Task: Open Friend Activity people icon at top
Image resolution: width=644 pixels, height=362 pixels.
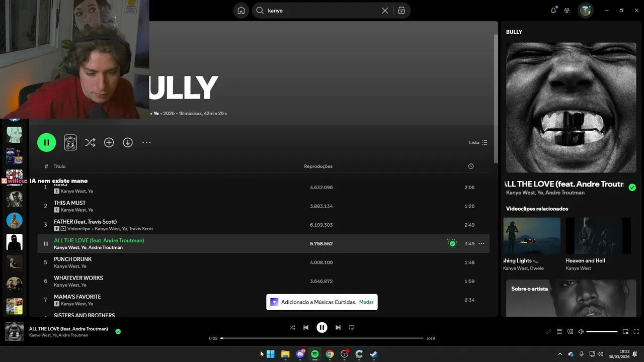Action: coord(567,11)
